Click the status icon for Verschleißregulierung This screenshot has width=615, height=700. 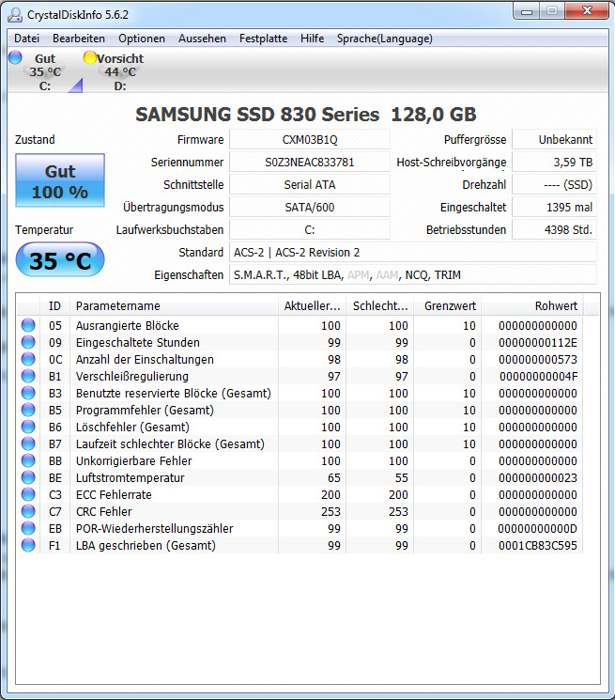pos(28,377)
